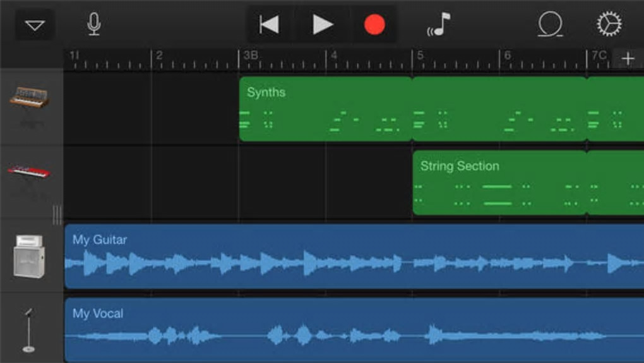This screenshot has width=644, height=363.
Task: Select the analog synth track icon
Action: (30, 98)
